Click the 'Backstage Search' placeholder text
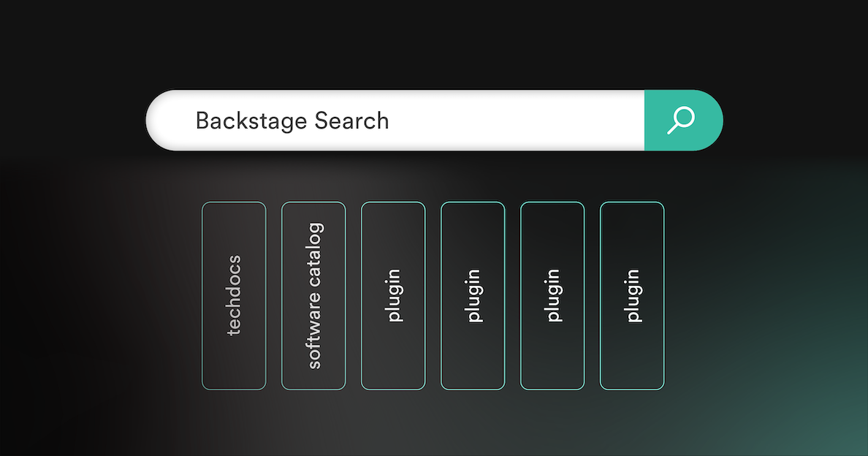Viewport: 868px width, 456px height. click(292, 121)
